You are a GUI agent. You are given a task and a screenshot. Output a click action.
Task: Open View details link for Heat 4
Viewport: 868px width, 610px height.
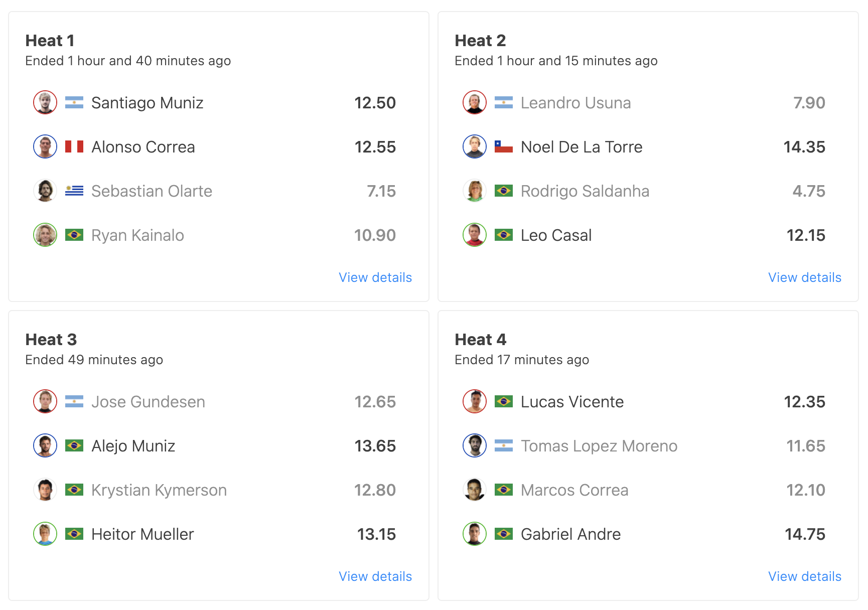click(805, 576)
